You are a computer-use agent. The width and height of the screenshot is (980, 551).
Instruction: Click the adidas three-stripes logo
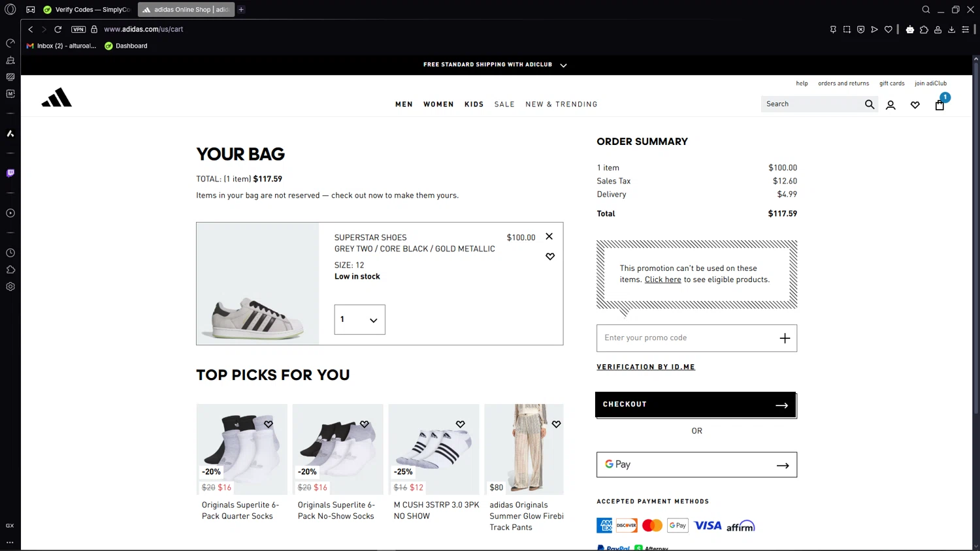point(57,98)
